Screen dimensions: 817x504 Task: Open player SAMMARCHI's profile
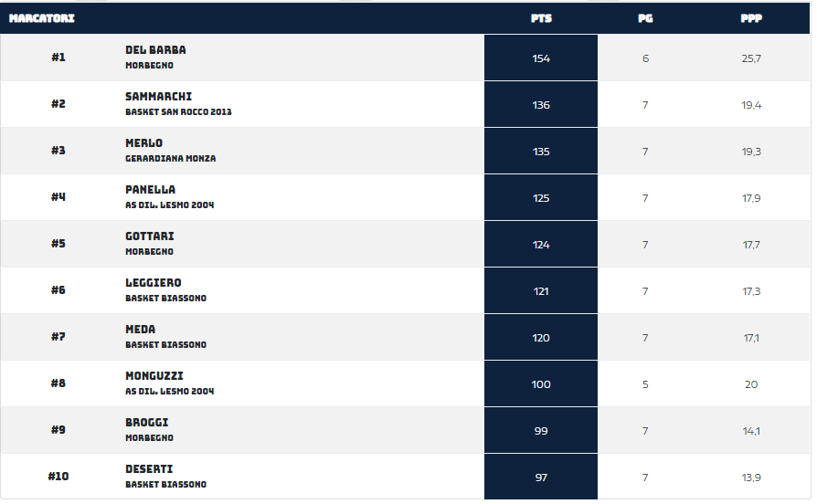158,96
